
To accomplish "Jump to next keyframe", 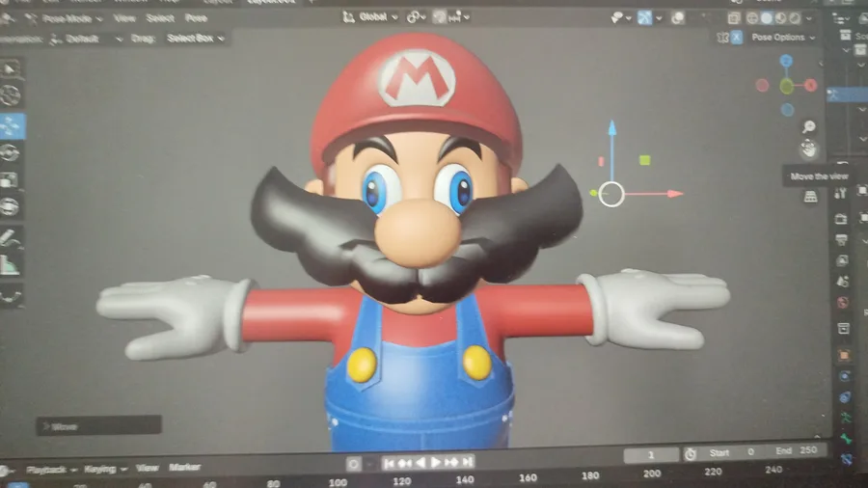I will (x=451, y=462).
